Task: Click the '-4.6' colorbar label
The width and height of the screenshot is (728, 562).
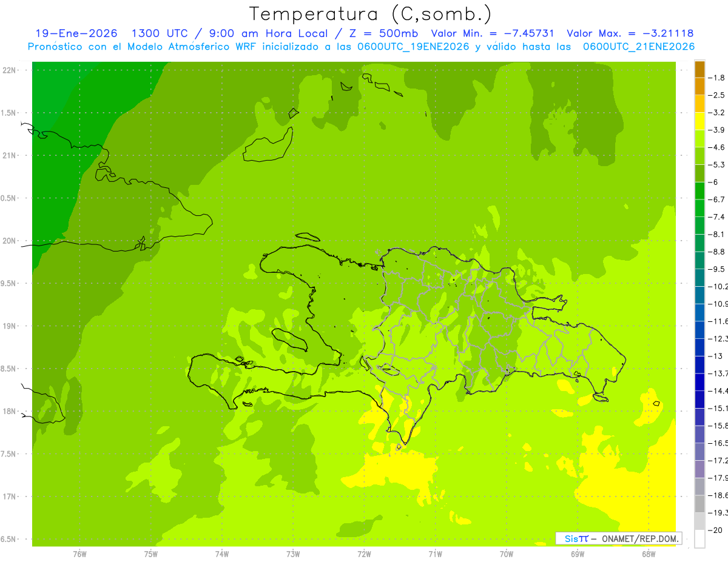Action: [716, 147]
